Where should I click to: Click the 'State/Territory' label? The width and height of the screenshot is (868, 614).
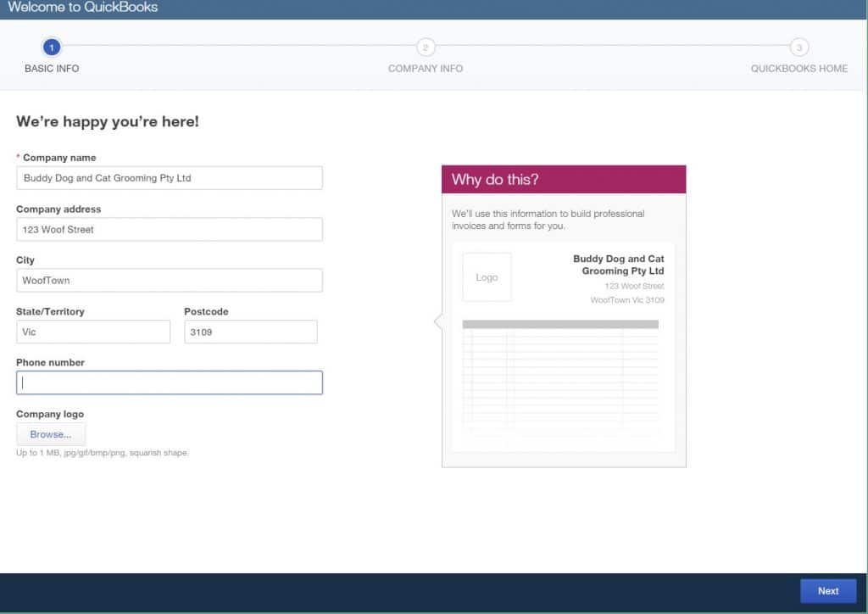pos(50,312)
